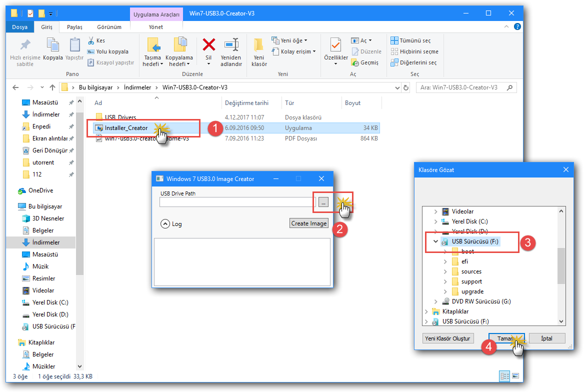
Task: Click Yeni Klasör Oluştur button
Action: [x=447, y=338]
